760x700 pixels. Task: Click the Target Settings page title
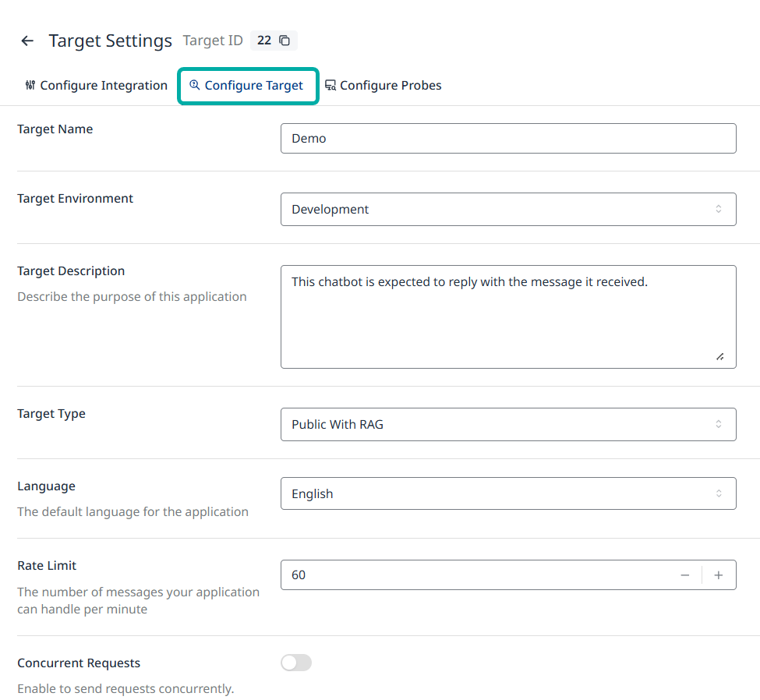[x=110, y=41]
